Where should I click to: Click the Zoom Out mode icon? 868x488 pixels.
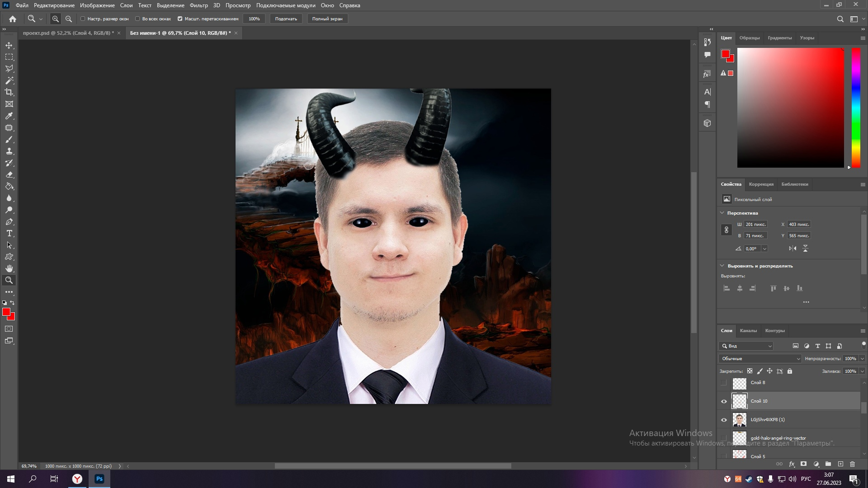pyautogui.click(x=69, y=19)
